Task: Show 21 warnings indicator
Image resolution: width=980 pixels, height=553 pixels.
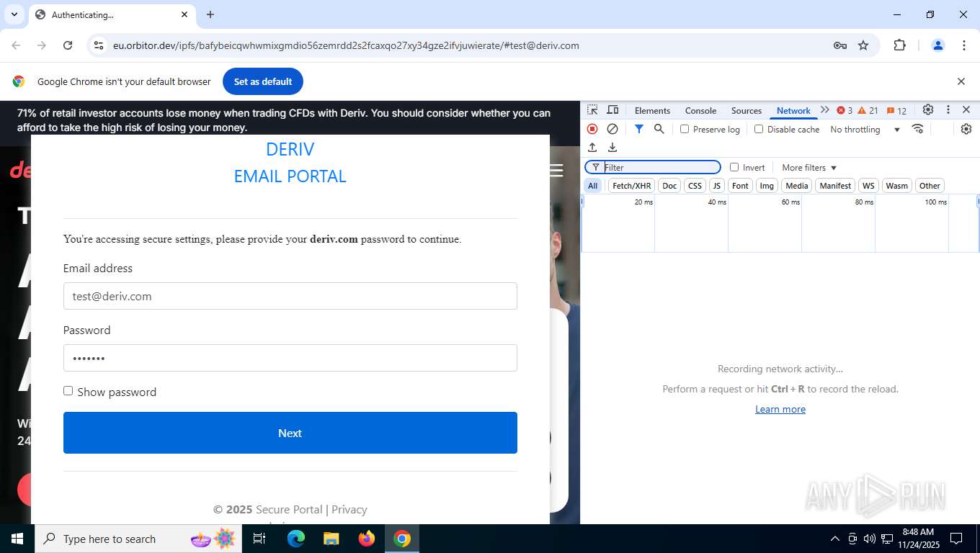Action: [868, 110]
